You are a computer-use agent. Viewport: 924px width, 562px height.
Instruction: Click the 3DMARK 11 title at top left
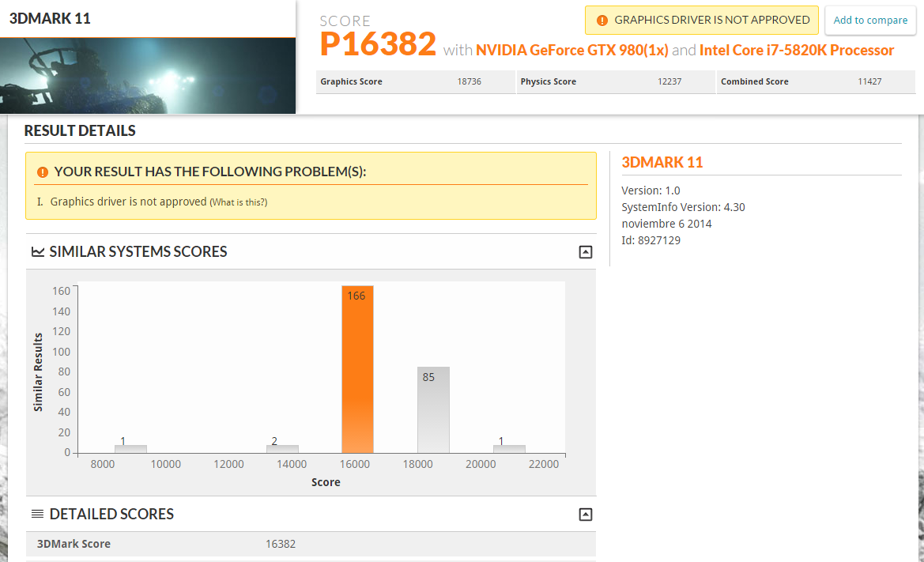tap(50, 19)
